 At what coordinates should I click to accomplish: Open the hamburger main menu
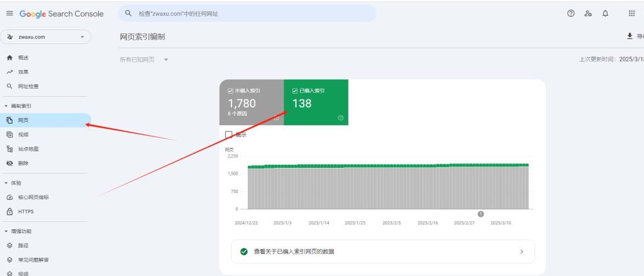pos(9,14)
